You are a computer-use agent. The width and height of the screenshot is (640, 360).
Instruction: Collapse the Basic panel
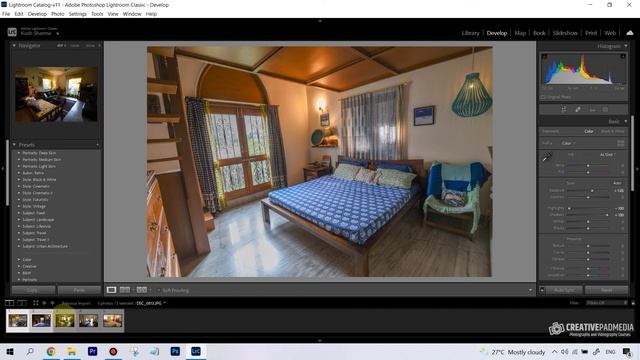pos(625,121)
